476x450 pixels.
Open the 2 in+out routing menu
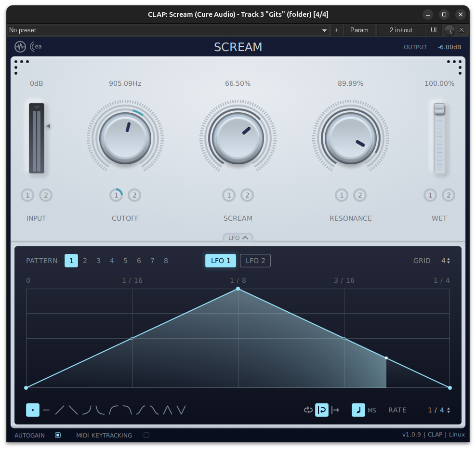pos(401,30)
